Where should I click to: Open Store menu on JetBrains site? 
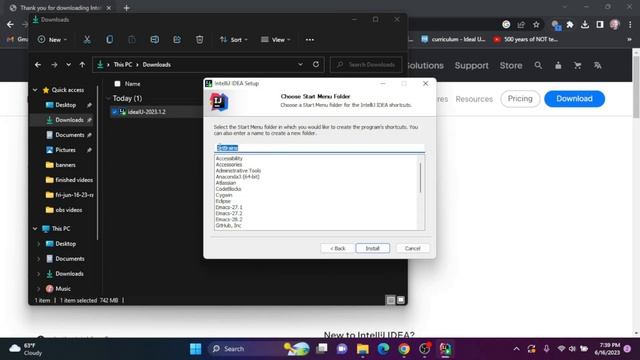pos(511,65)
